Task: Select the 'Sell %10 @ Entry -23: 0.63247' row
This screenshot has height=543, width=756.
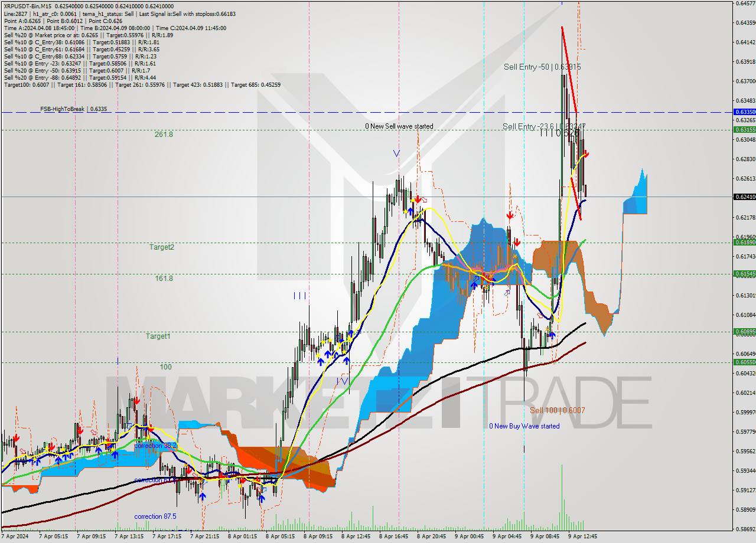Action: 80,63
